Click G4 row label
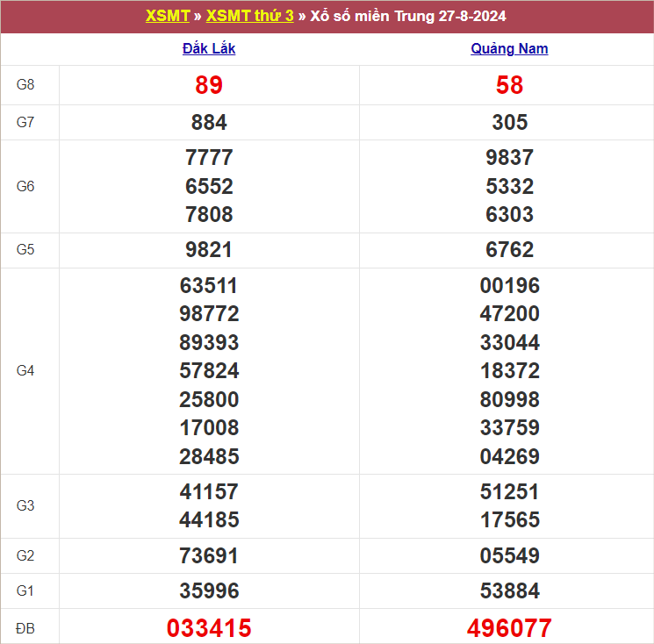 pyautogui.click(x=25, y=370)
